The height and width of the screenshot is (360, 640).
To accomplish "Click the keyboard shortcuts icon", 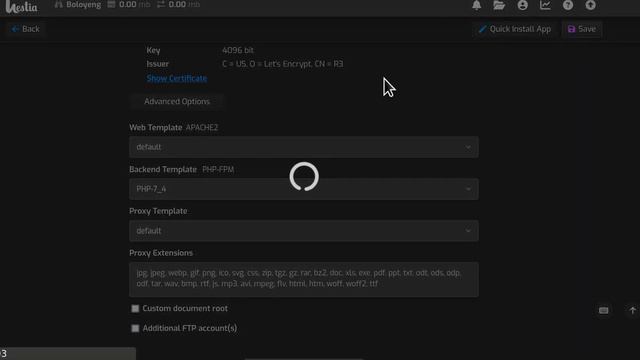I will [x=603, y=311].
